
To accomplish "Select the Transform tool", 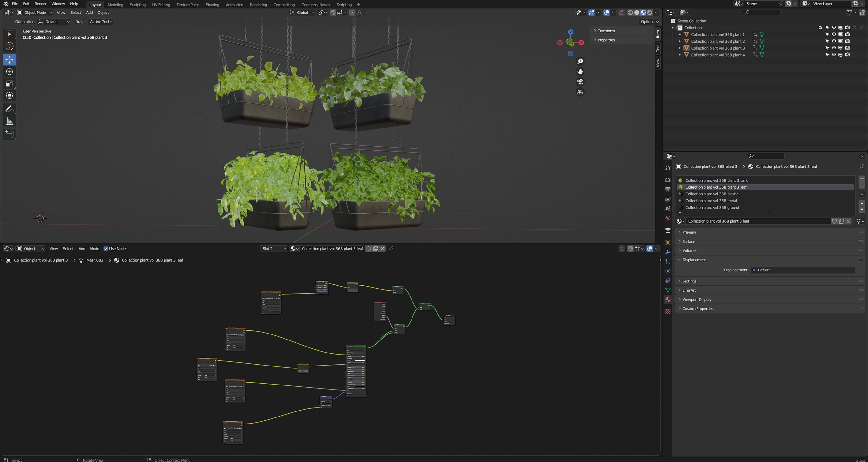I will coord(9,96).
